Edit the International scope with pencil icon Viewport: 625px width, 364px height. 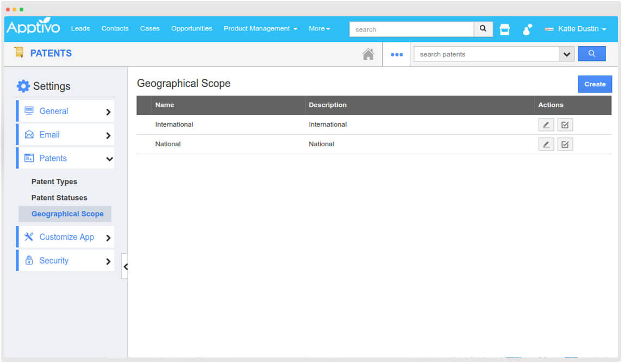[546, 124]
